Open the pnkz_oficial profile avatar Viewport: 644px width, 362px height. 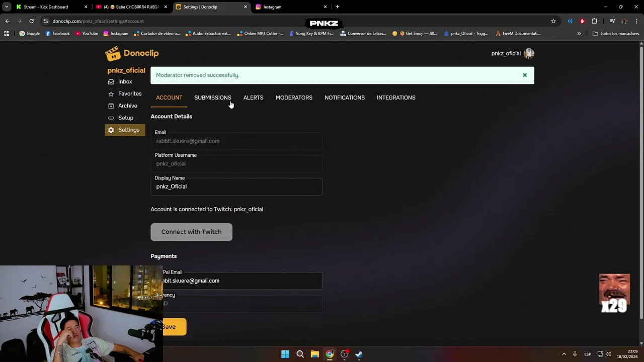(529, 53)
